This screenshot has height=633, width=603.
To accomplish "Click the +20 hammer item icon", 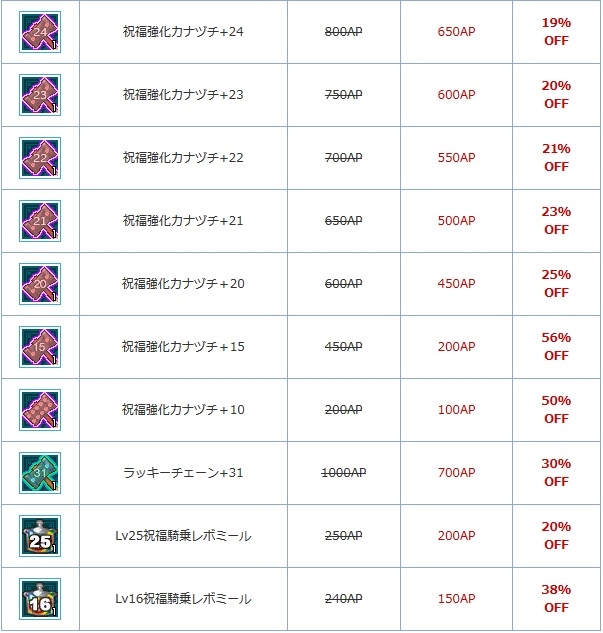I will coord(40,284).
